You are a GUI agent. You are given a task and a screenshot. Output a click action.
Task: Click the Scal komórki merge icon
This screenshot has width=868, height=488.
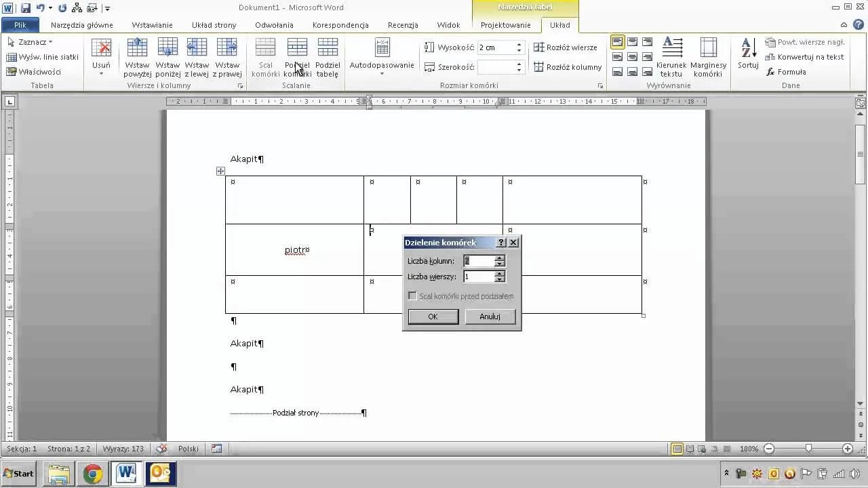(265, 47)
